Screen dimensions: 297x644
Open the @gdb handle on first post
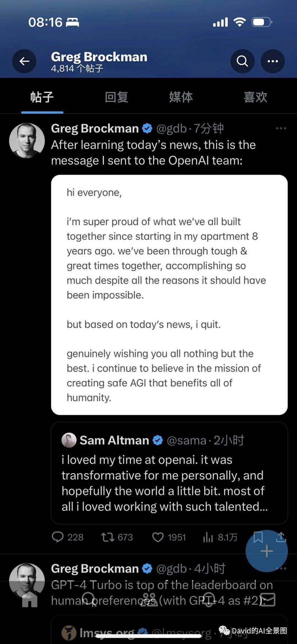pyautogui.click(x=171, y=128)
